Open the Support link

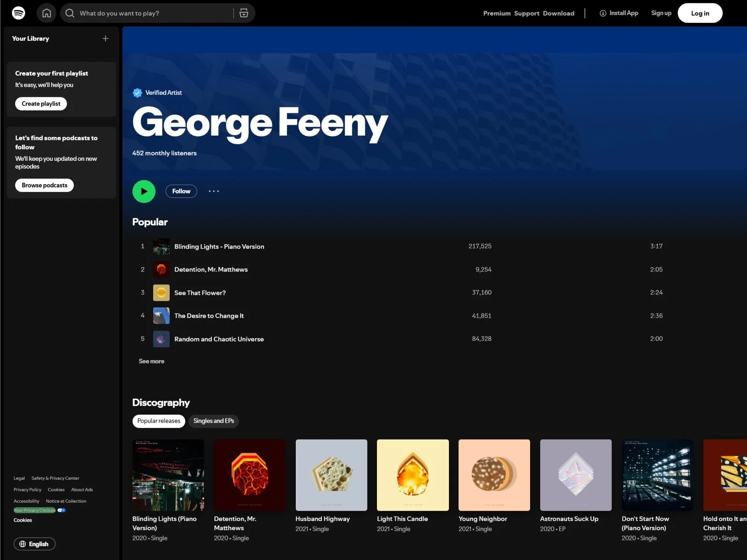tap(526, 13)
